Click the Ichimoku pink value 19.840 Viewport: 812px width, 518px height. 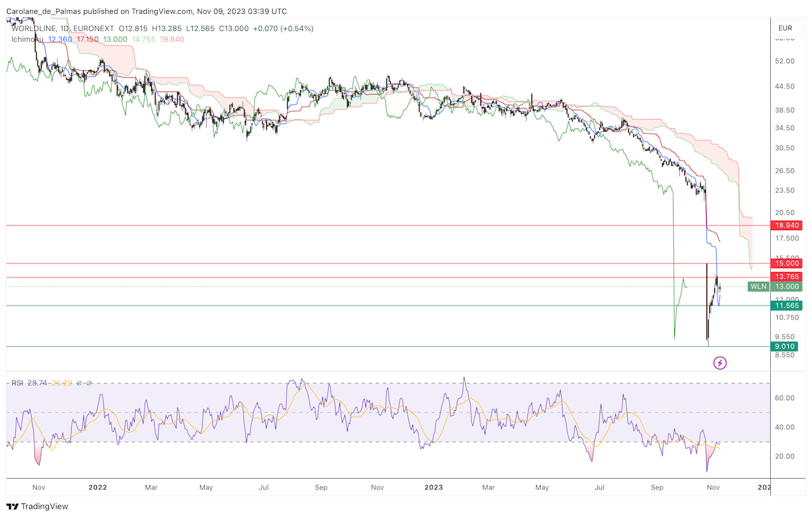171,39
